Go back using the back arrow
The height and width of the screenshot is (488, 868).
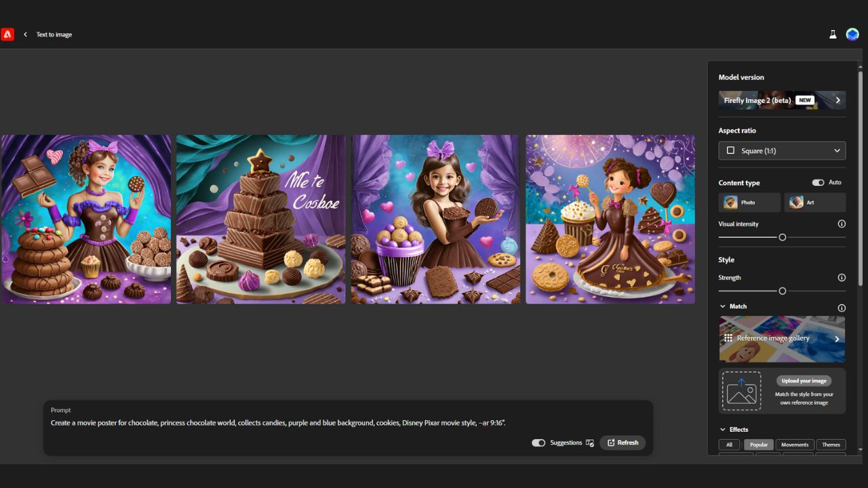click(26, 35)
